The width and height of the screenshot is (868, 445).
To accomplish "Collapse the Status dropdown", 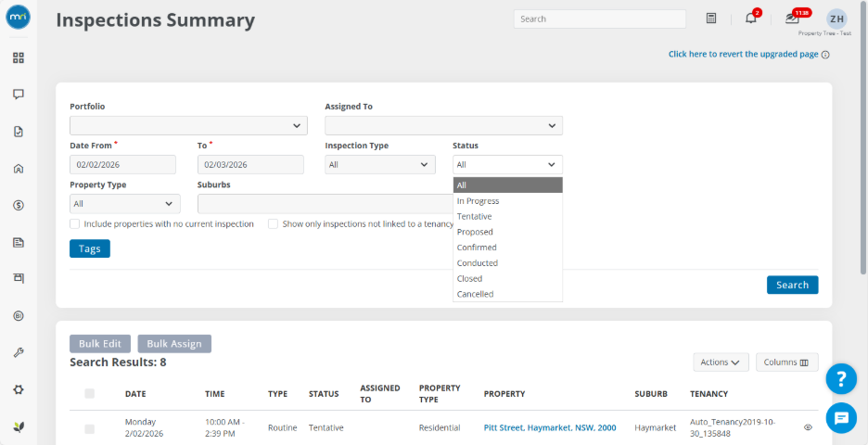I will (x=507, y=165).
